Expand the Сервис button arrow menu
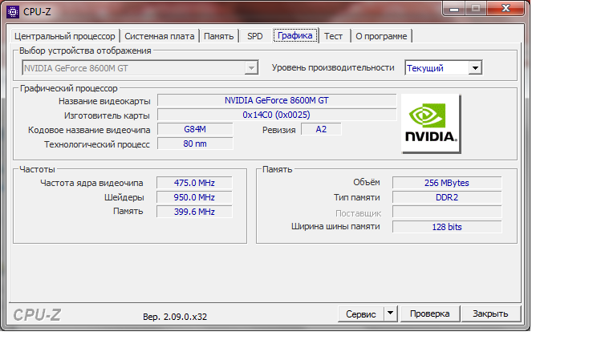Image resolution: width=597 pixels, height=364 pixels. [390, 313]
